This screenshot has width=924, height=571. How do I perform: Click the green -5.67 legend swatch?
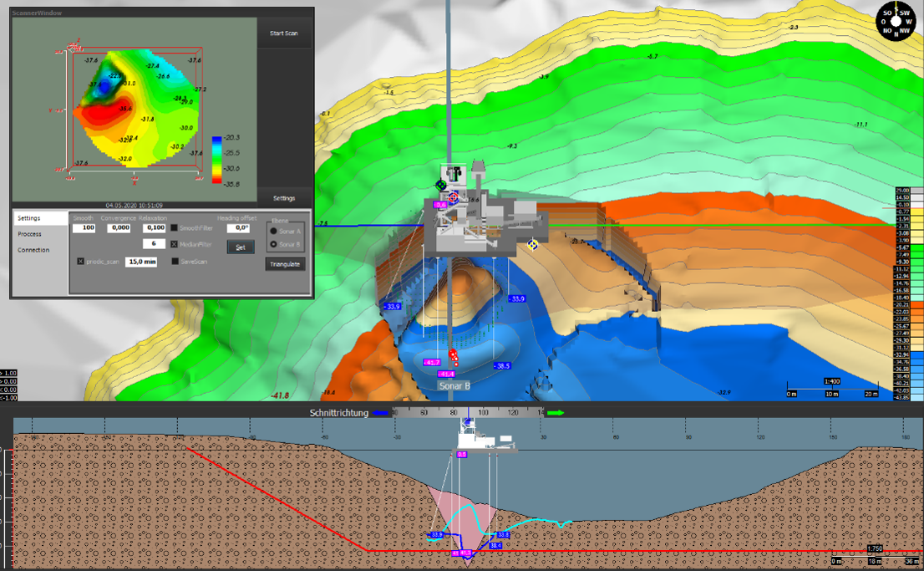[917, 247]
